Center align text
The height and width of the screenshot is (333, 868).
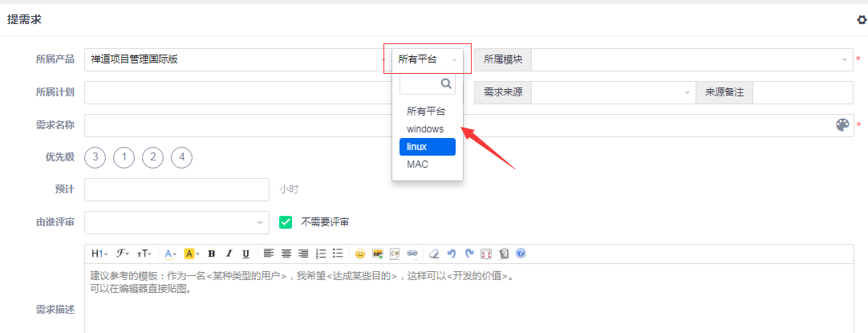pyautogui.click(x=286, y=254)
